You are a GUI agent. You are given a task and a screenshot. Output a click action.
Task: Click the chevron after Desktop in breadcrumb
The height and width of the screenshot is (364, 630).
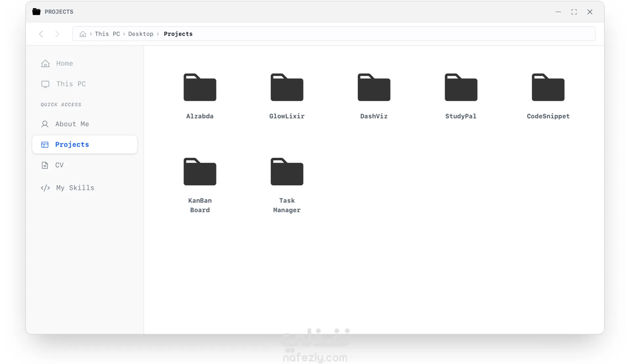pyautogui.click(x=158, y=34)
